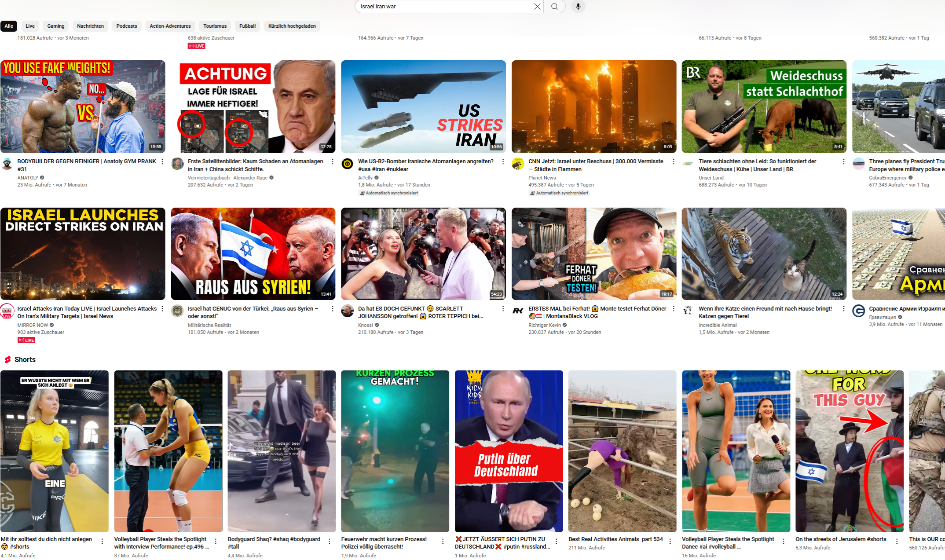Open the Vermietertagebuch - Alexander Raue channel link
The image size is (945, 560).
227,178
